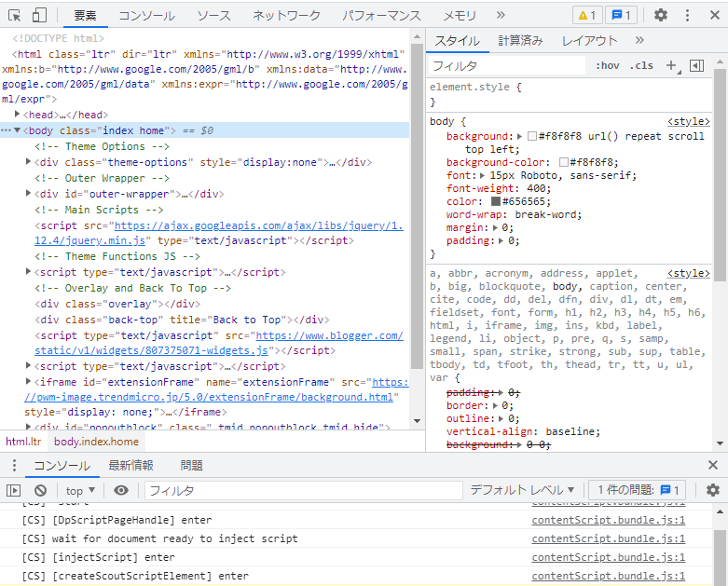
Task: Expand the extensionFrame iframe node
Action: point(28,381)
